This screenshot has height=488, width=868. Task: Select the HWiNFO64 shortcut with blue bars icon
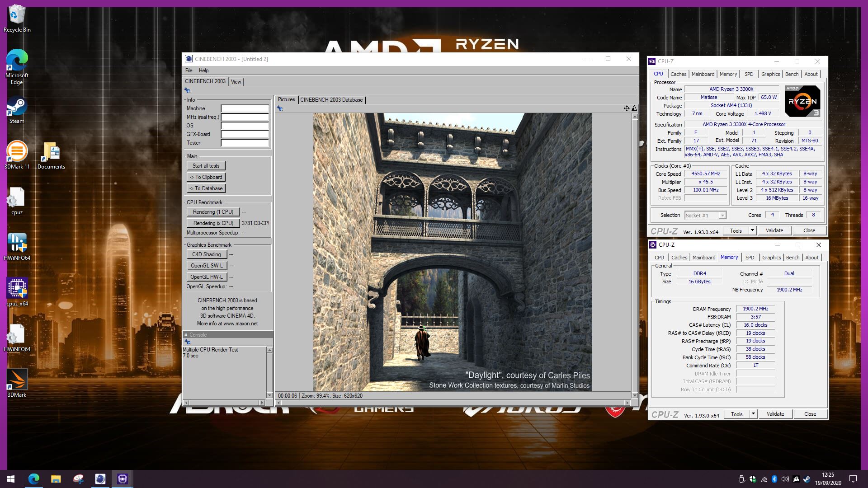pos(17,247)
